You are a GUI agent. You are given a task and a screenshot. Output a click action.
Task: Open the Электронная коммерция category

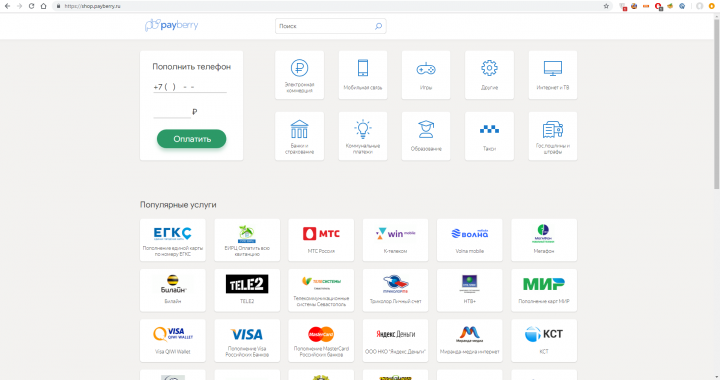(299, 75)
